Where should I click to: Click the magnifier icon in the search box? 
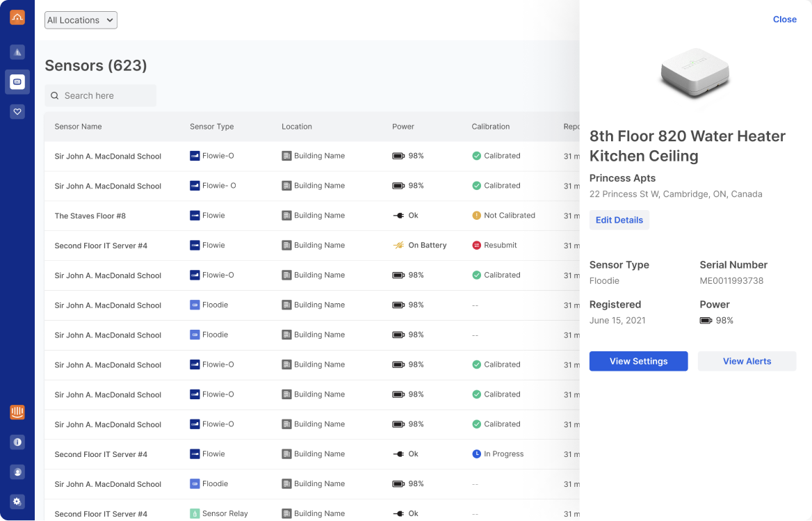click(54, 96)
